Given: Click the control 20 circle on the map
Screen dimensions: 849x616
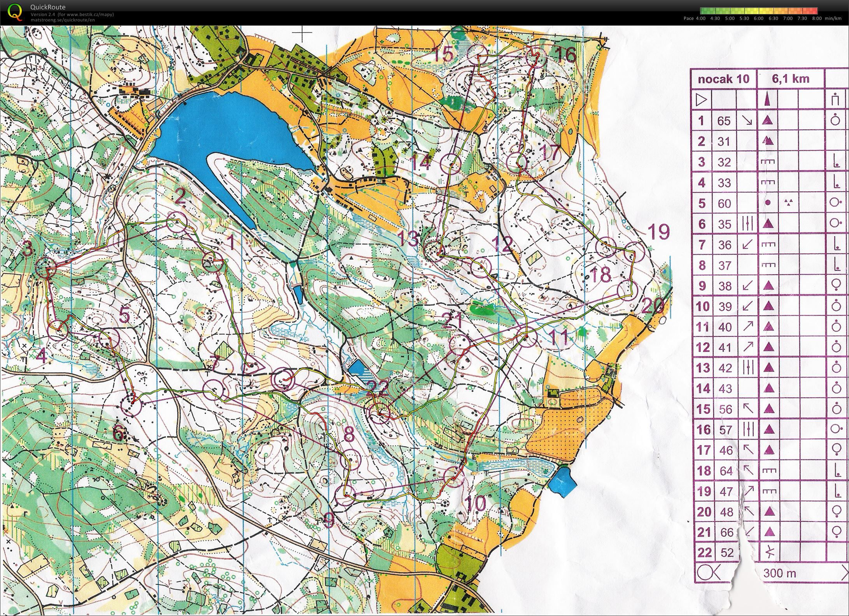Looking at the screenshot, I should (x=627, y=290).
